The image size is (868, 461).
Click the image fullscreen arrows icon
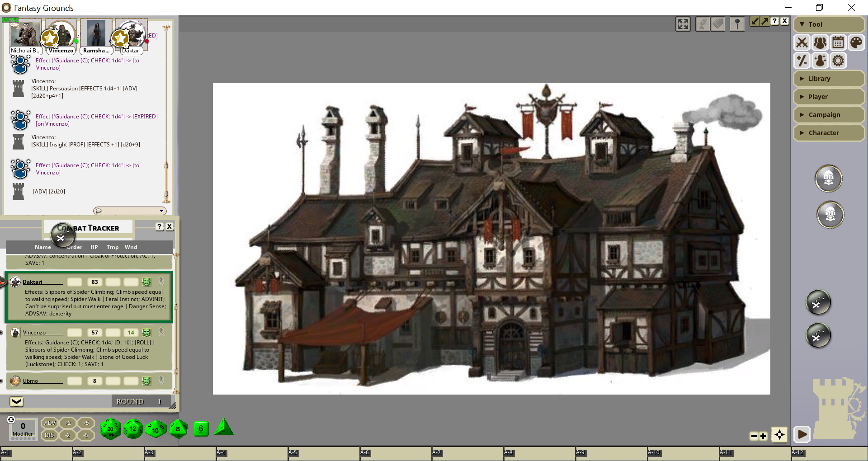pyautogui.click(x=683, y=24)
